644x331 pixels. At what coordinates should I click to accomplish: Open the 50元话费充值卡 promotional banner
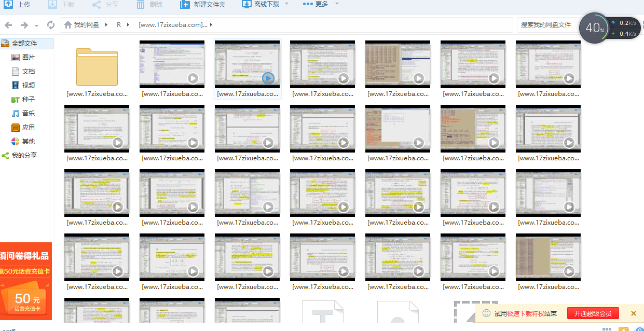pos(26,281)
